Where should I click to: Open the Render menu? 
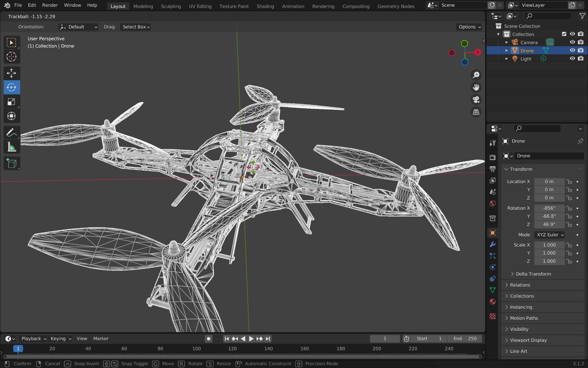pyautogui.click(x=50, y=5)
